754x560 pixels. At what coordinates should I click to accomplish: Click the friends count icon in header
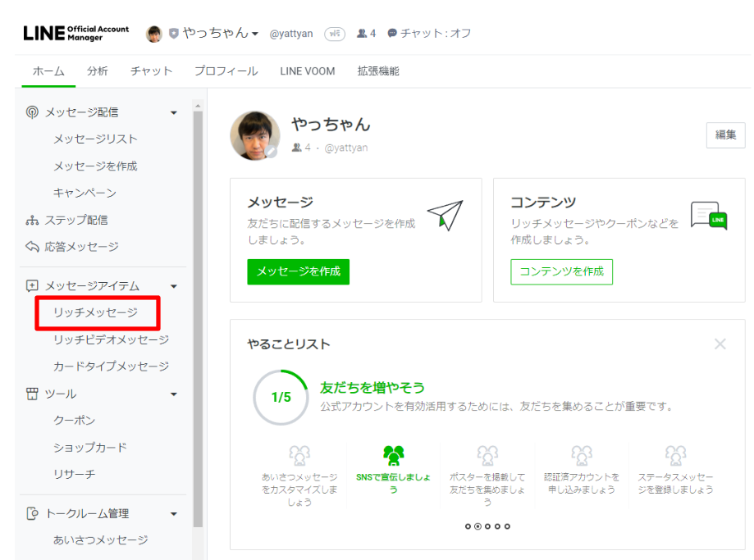pyautogui.click(x=362, y=33)
